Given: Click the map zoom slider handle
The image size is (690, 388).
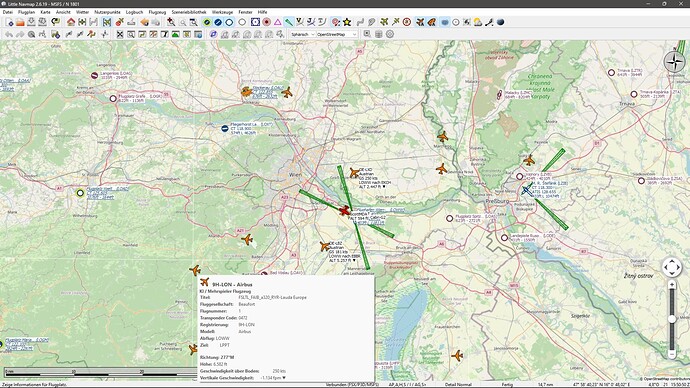Looking at the screenshot, I should point(672,319).
